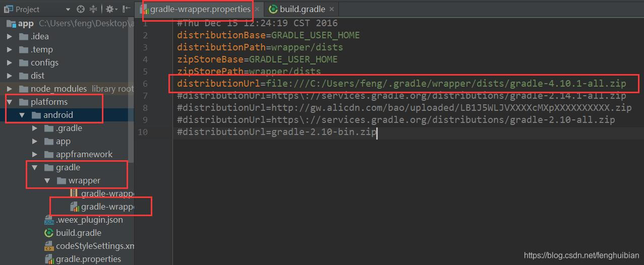Expand the .temp folder
644x265 pixels.
click(x=10, y=49)
